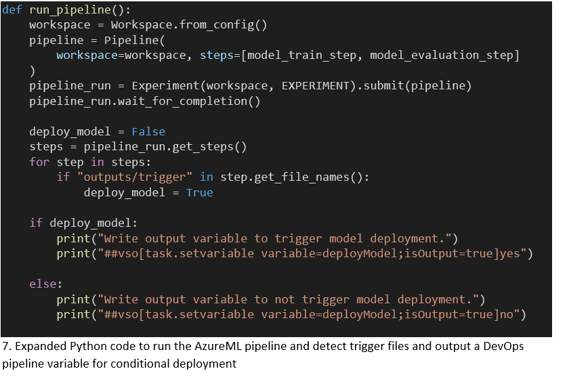Click the EXPERIMENT constant argument

point(315,85)
